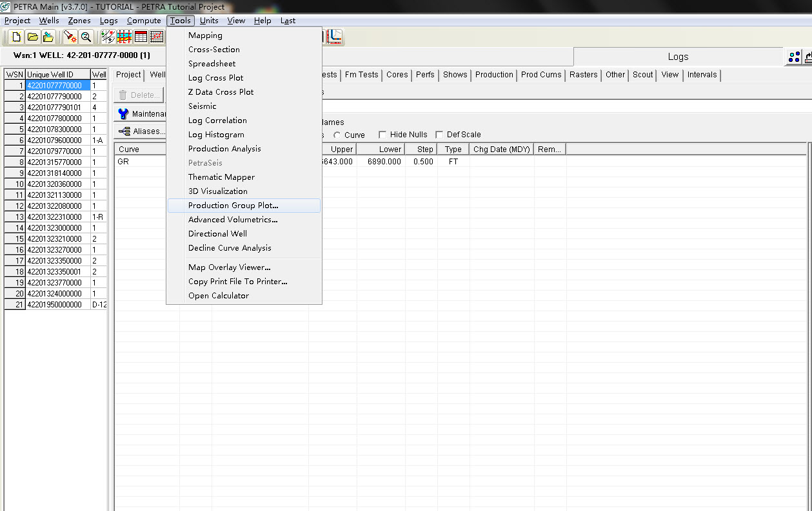Open the Rasters tab
The width and height of the screenshot is (812, 511).
click(584, 75)
